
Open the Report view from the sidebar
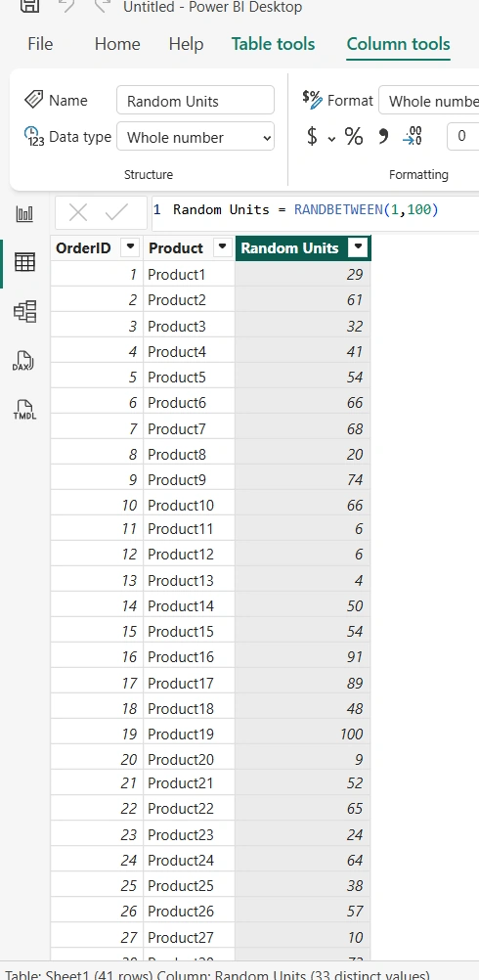[25, 214]
